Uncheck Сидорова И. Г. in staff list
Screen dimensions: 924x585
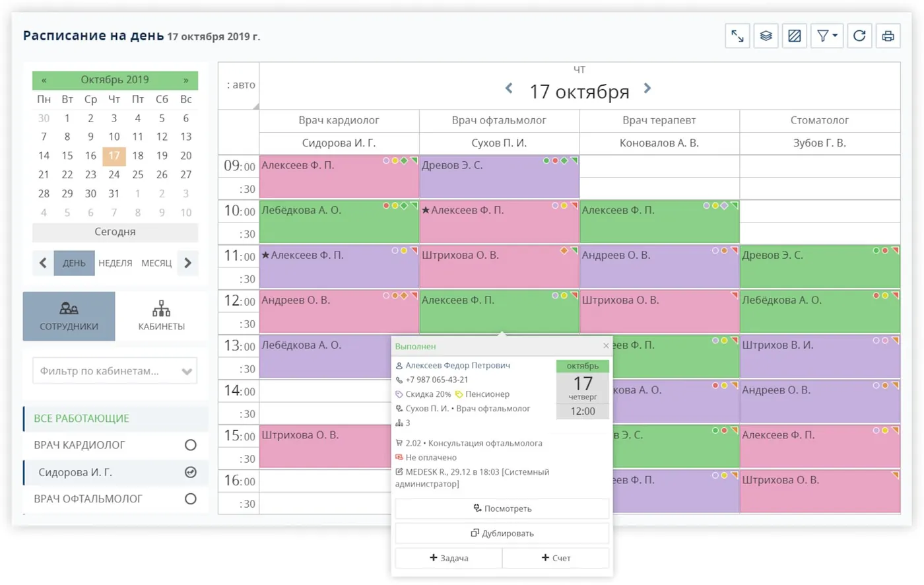[191, 472]
